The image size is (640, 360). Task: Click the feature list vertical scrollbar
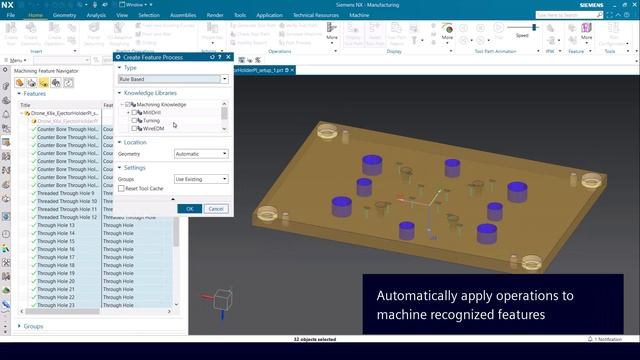coord(176,232)
